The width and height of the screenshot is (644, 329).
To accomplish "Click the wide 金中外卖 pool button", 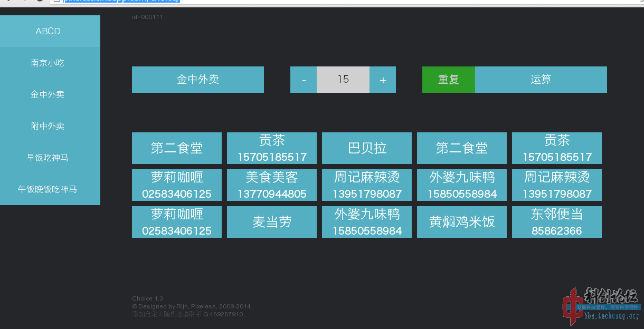I will click(198, 80).
